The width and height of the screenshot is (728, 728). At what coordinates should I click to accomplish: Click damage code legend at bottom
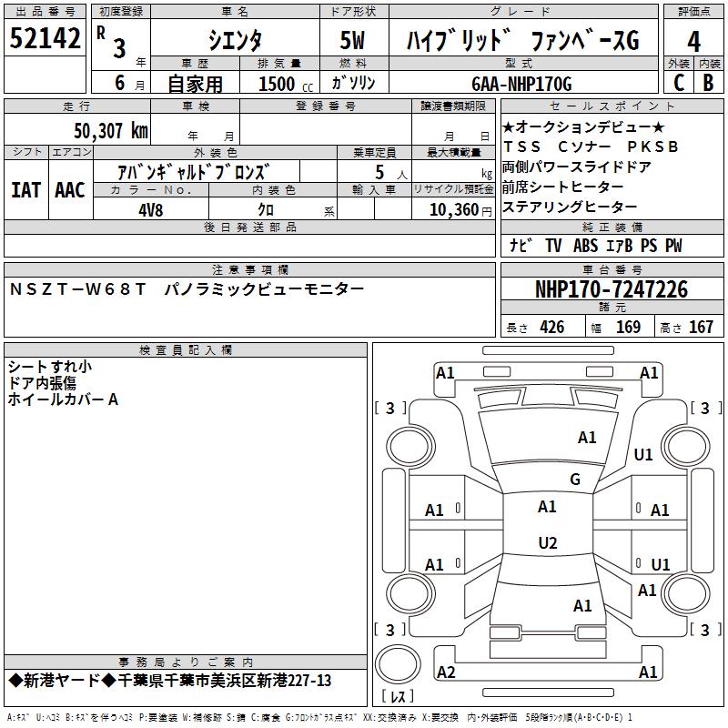pos(320,718)
